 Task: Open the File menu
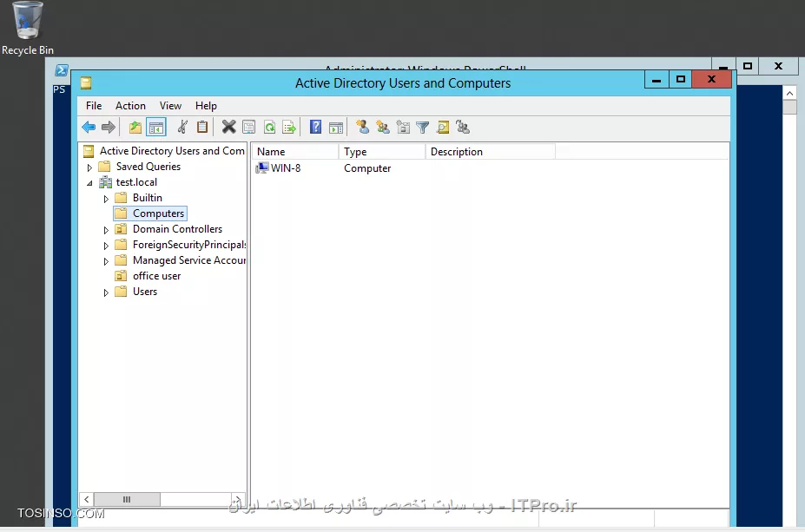[x=94, y=106]
